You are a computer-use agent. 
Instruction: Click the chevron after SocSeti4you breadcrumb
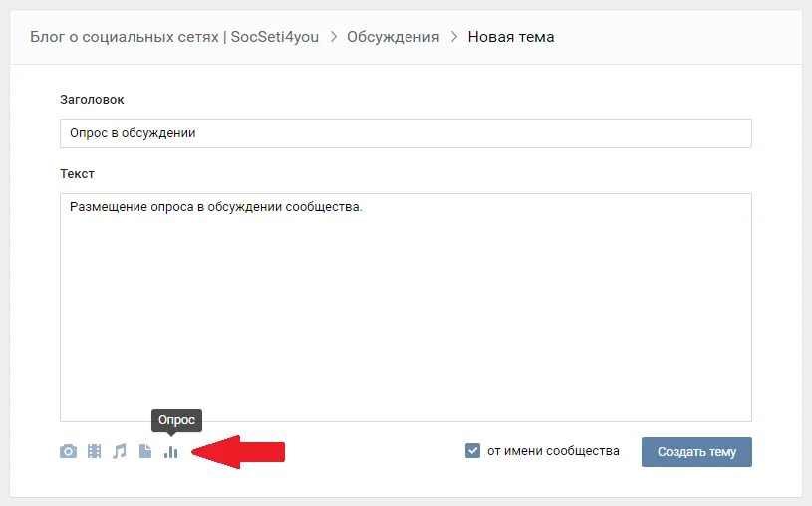pos(334,37)
